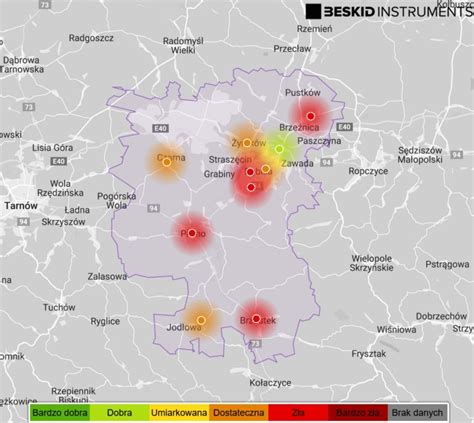Click the Frysztak town label
This screenshot has width=474, height=423.
coord(369,354)
